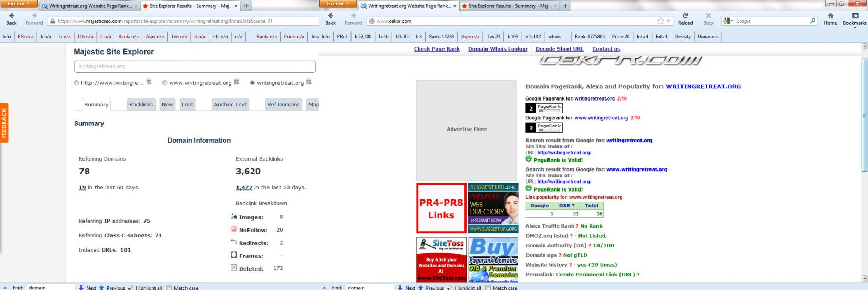Go Back in the right Firefox window
The width and height of the screenshot is (868, 290).
point(330,19)
